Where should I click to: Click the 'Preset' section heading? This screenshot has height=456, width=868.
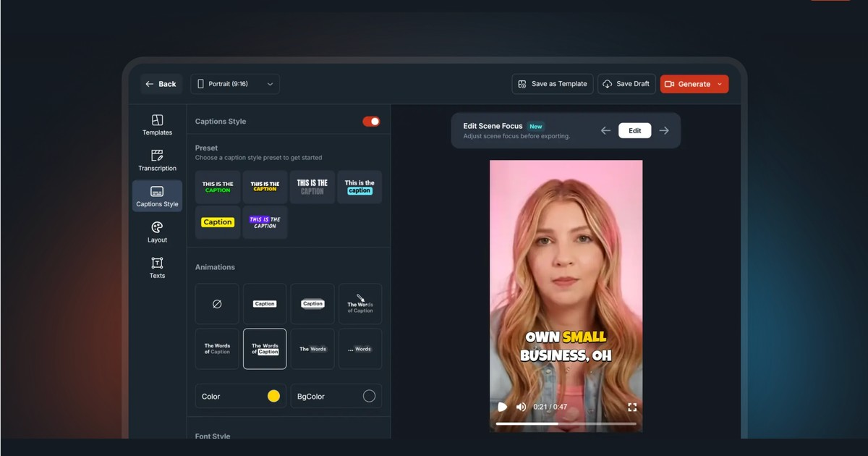206,148
